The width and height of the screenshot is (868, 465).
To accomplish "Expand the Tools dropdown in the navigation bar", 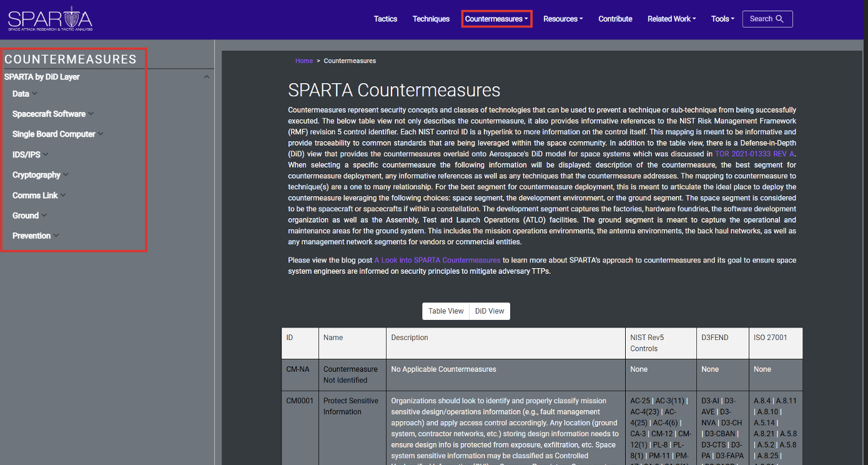I will (723, 19).
